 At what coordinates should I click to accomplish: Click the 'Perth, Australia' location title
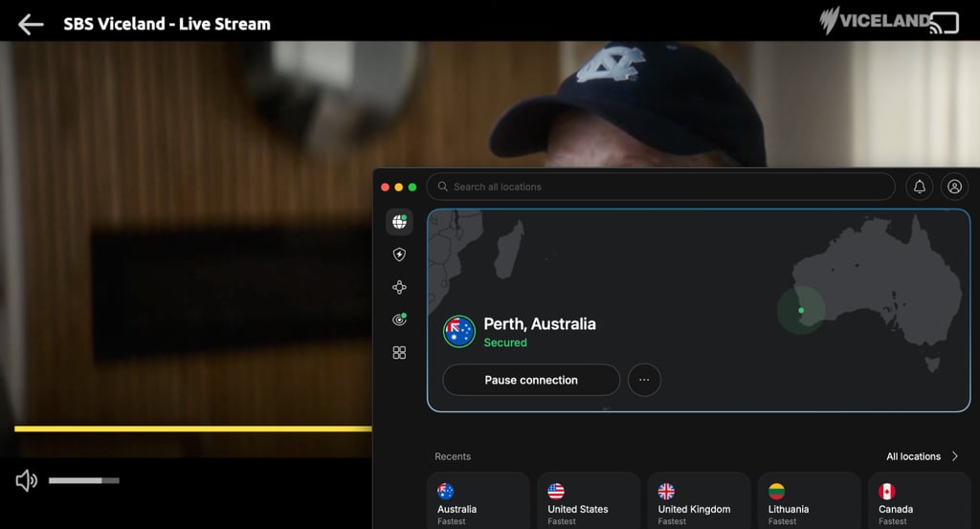pos(540,324)
